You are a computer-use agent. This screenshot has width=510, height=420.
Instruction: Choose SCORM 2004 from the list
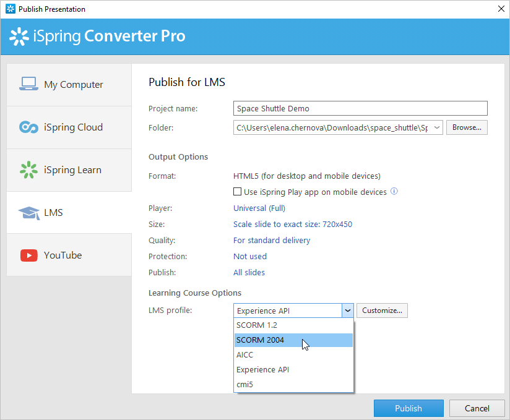click(293, 340)
